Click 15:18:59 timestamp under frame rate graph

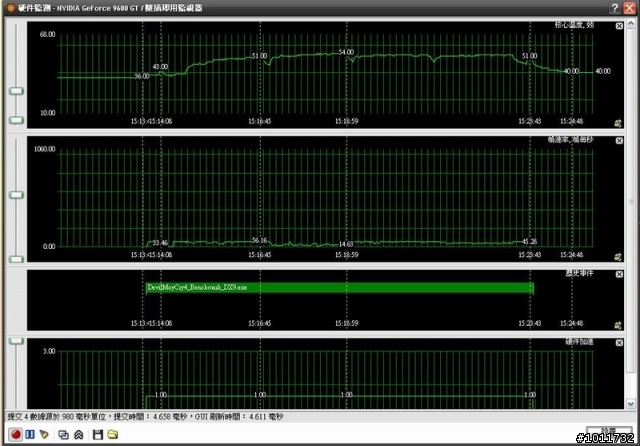(347, 255)
